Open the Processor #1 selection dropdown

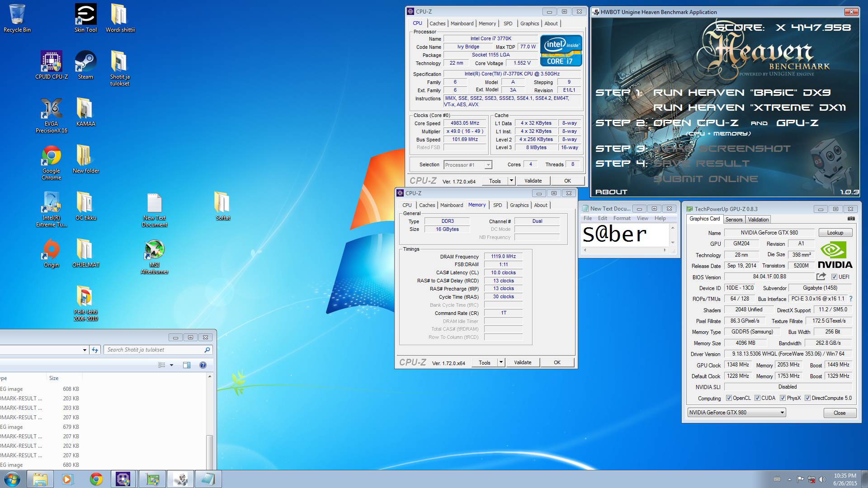point(467,165)
